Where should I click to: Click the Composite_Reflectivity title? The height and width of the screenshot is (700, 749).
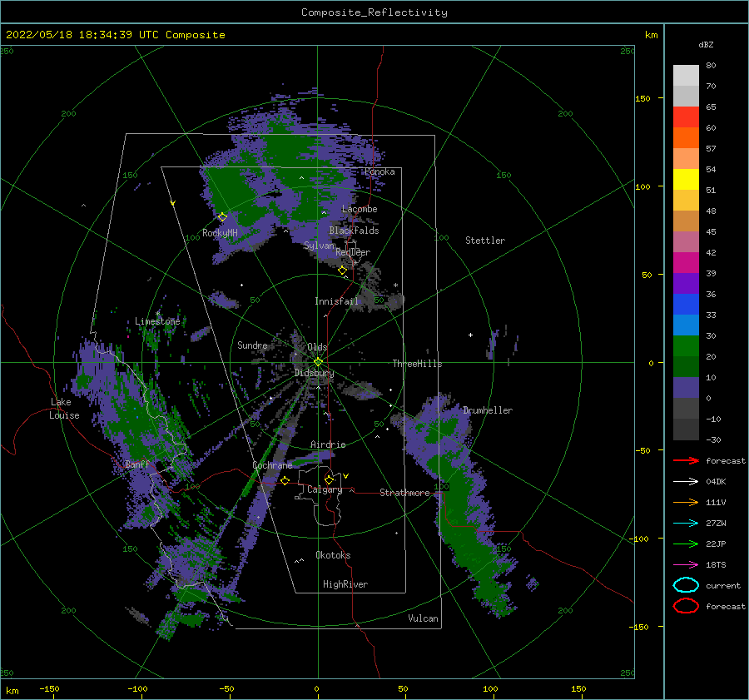374,12
